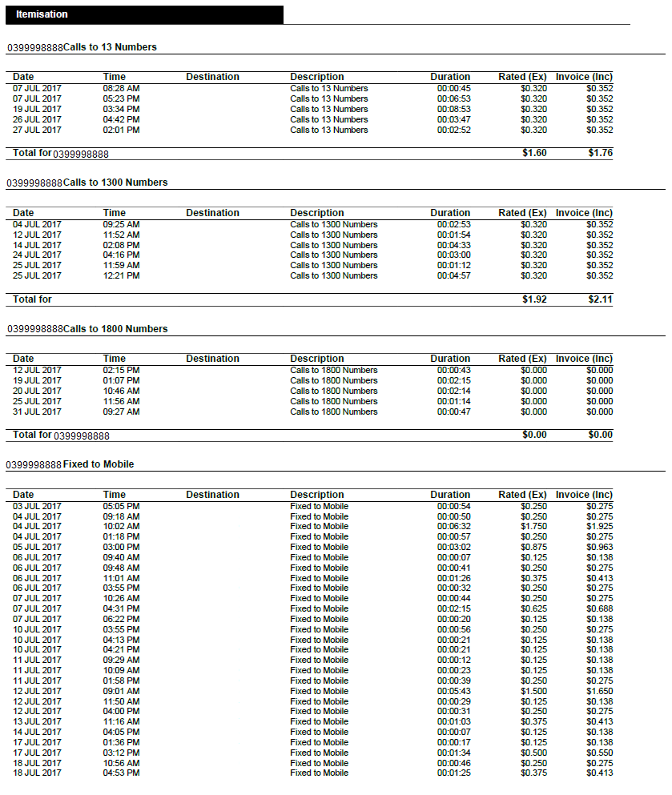This screenshot has height=795, width=672.
Task: Click the $1.60 total rated amount
Action: coord(534,153)
